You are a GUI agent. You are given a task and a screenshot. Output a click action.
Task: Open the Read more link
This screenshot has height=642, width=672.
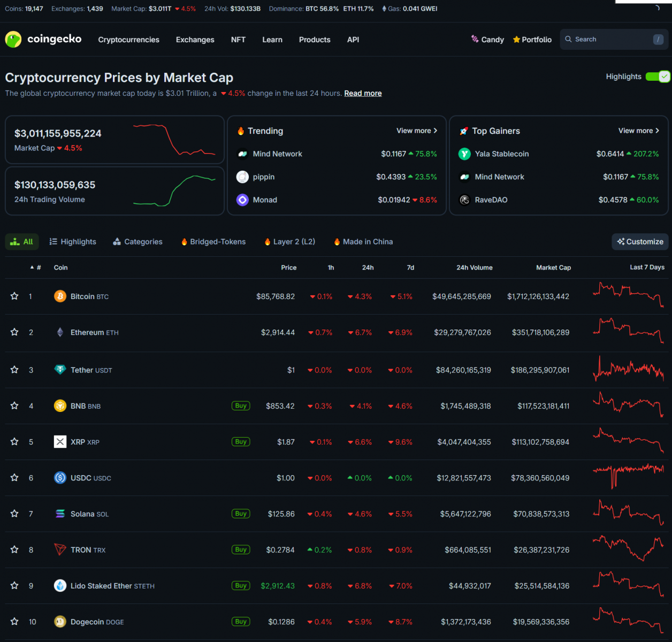tap(363, 93)
